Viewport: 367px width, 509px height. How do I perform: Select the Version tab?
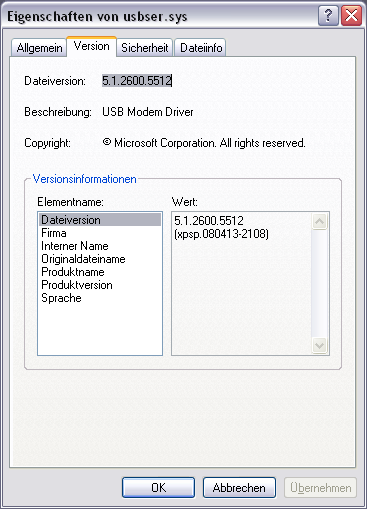click(92, 46)
